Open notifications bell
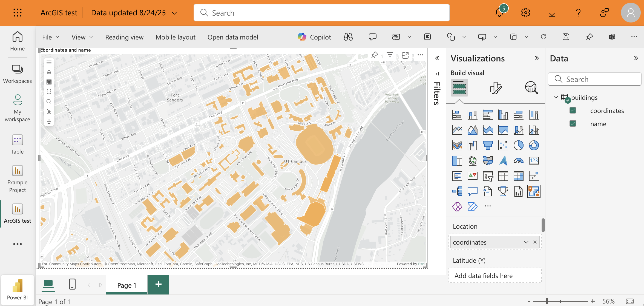The image size is (644, 306). (x=499, y=13)
